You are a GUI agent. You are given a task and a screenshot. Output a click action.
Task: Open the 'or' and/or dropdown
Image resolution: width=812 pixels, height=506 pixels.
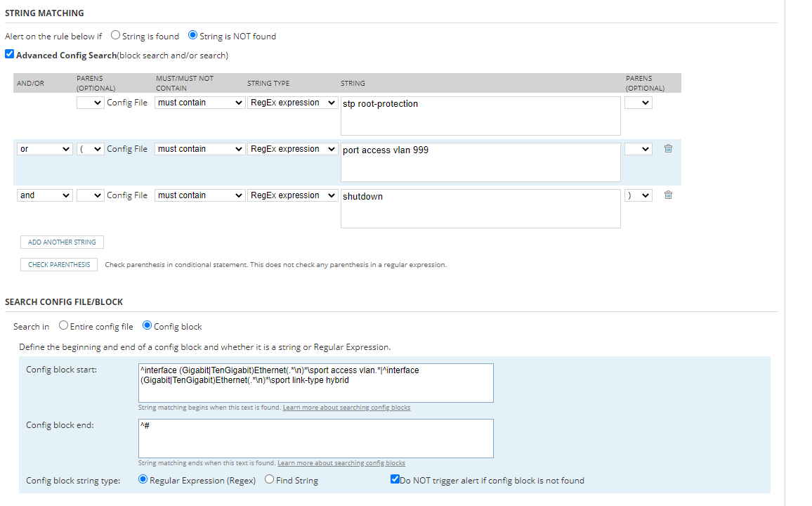[x=44, y=149]
